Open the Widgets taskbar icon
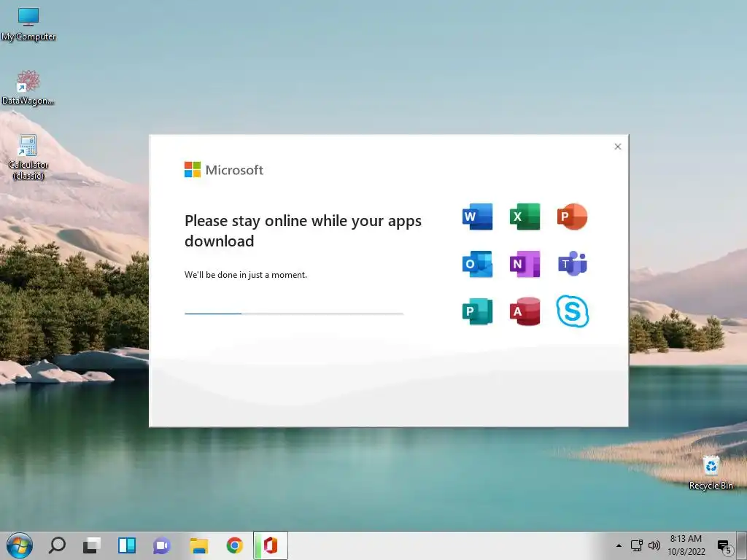747x560 pixels. point(127,545)
